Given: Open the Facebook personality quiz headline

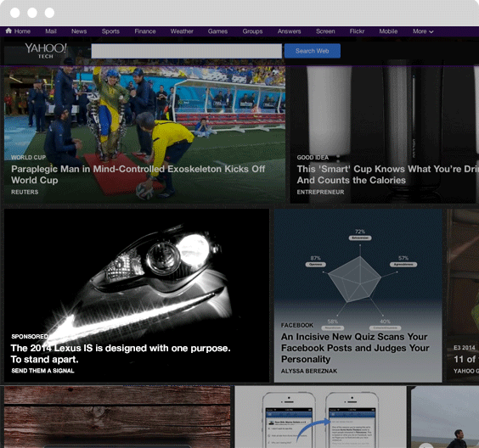Looking at the screenshot, I should (355, 348).
